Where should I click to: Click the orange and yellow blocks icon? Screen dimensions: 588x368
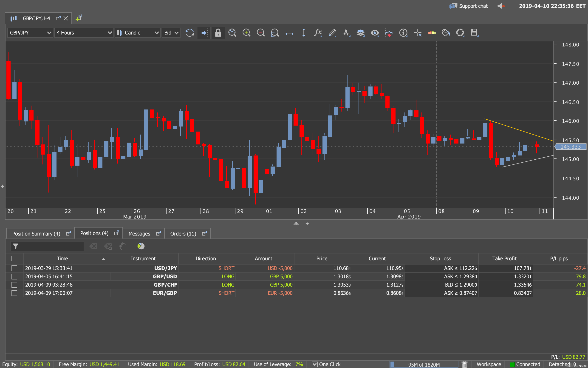(432, 33)
